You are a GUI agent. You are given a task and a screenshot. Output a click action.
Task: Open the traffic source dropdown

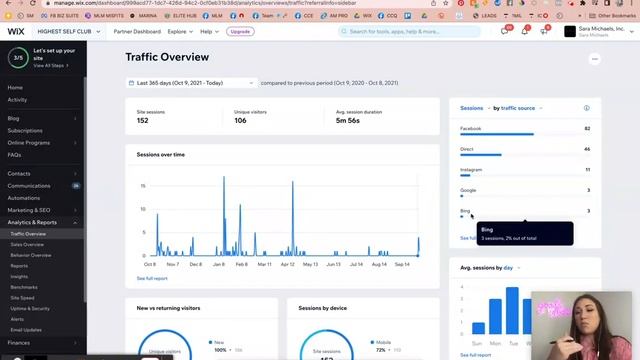(x=522, y=108)
